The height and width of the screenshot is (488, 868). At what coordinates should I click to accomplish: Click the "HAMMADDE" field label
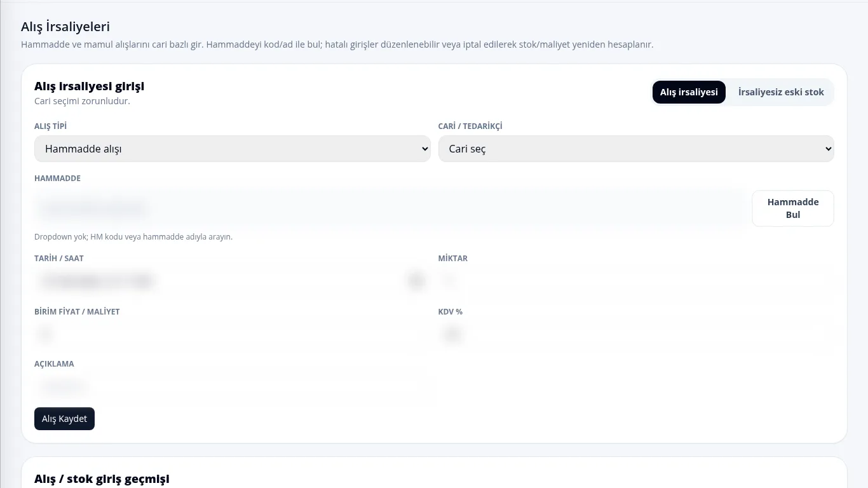tap(57, 179)
